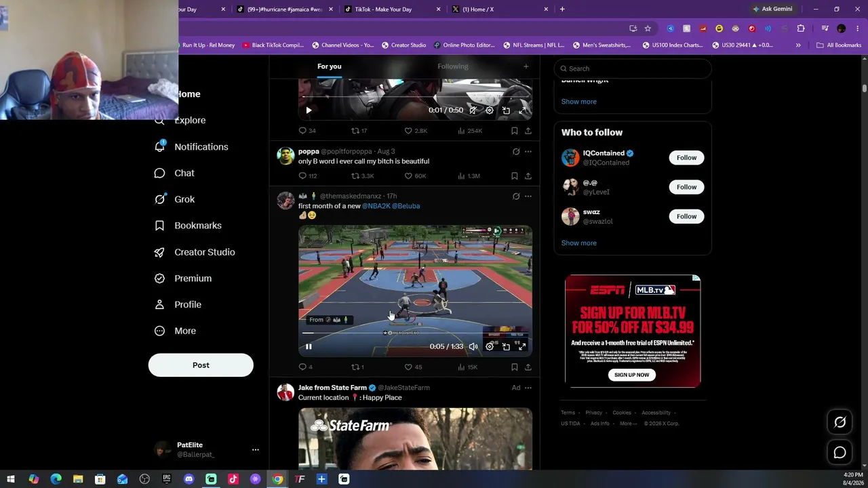Reply to the post with 34 comments
The width and height of the screenshot is (868, 488).
pos(307,131)
